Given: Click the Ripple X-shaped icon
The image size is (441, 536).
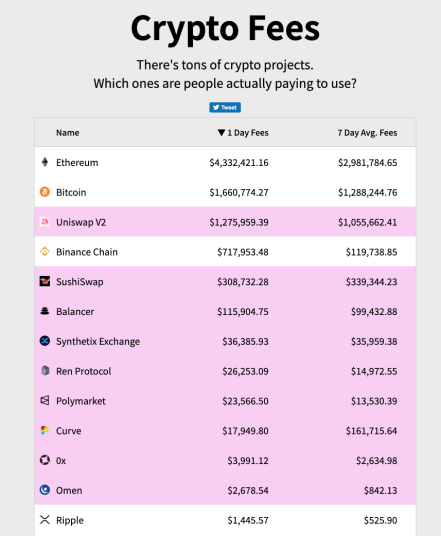Looking at the screenshot, I should point(45,520).
